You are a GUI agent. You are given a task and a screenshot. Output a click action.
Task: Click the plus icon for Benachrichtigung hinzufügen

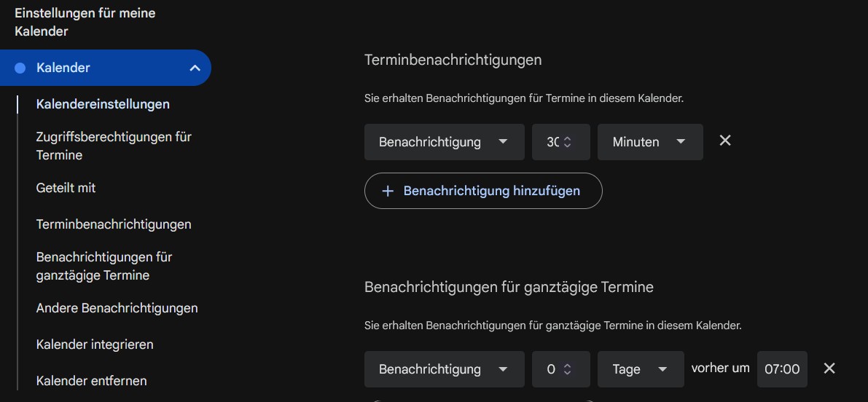(x=388, y=191)
